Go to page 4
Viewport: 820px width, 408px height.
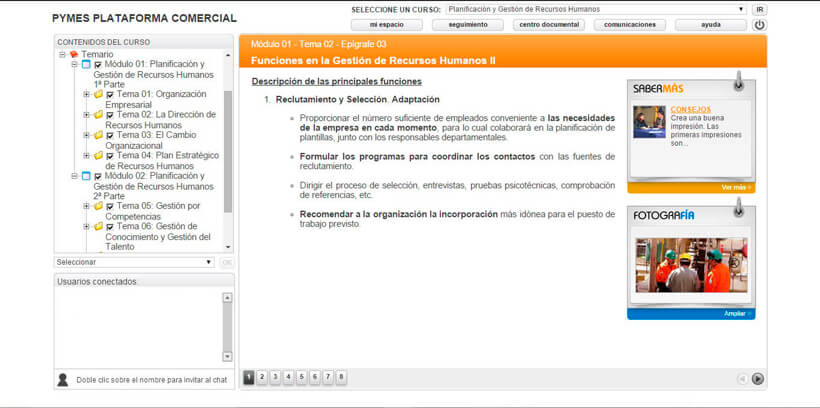click(x=288, y=377)
